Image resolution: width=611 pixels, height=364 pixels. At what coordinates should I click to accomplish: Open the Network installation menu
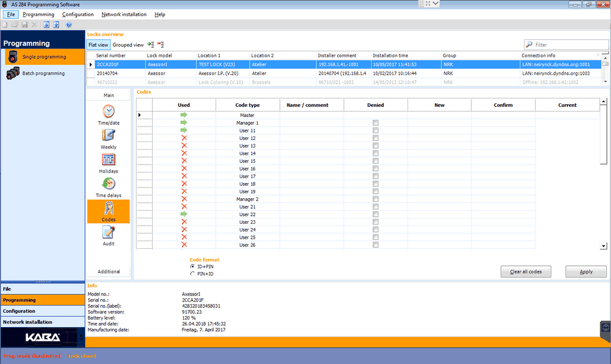click(124, 14)
